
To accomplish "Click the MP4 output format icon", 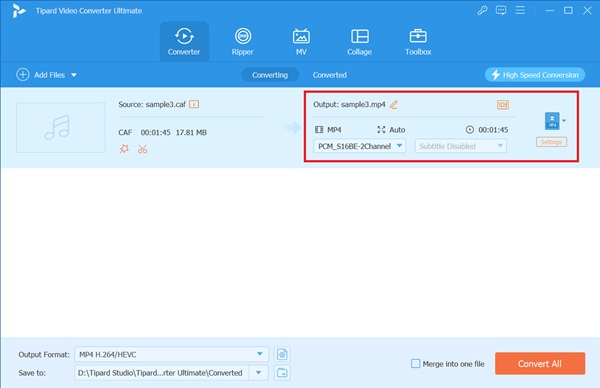I will [x=552, y=121].
